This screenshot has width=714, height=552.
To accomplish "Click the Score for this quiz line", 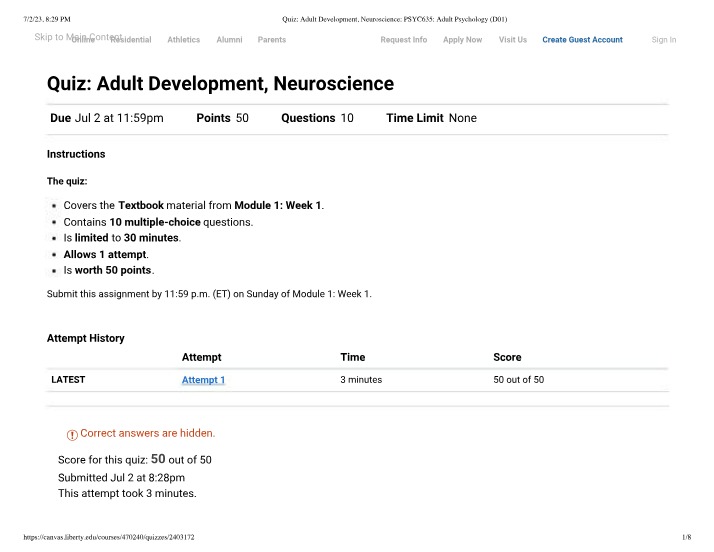I will (x=135, y=459).
